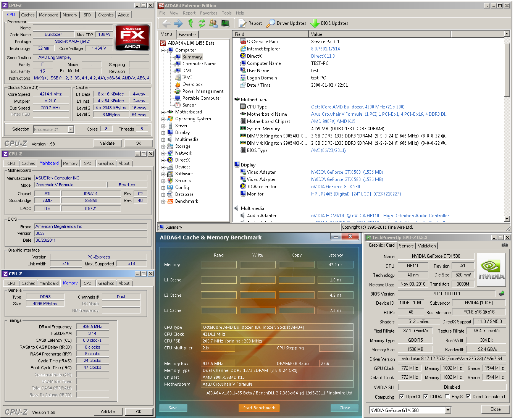Click the NVIDIA logo in GPU-Z
This screenshot has width=515, height=420.
coord(491,270)
